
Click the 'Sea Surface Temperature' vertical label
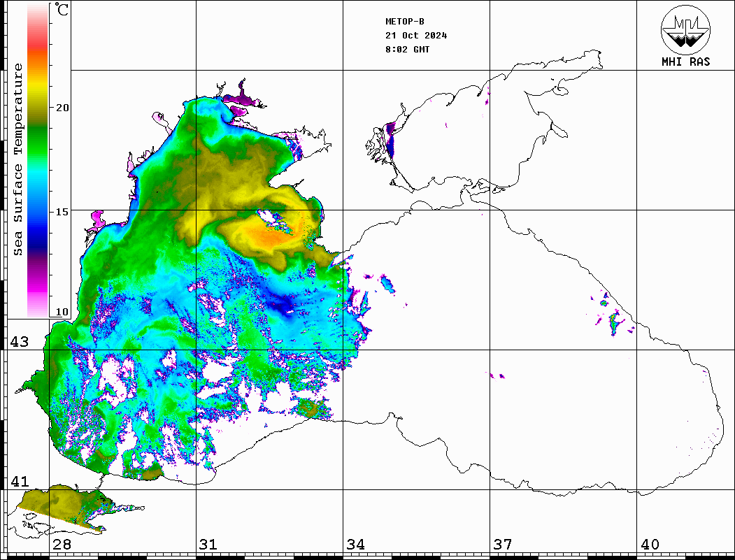coord(17,159)
